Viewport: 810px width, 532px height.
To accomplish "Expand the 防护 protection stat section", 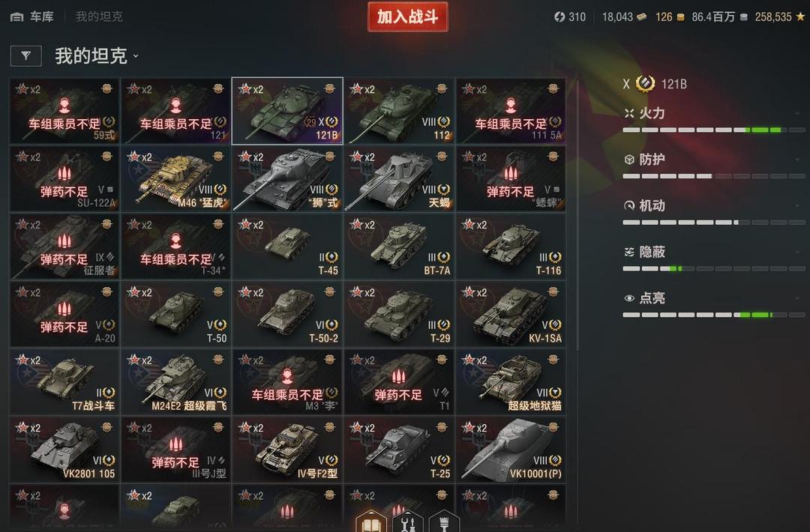I will click(713, 160).
